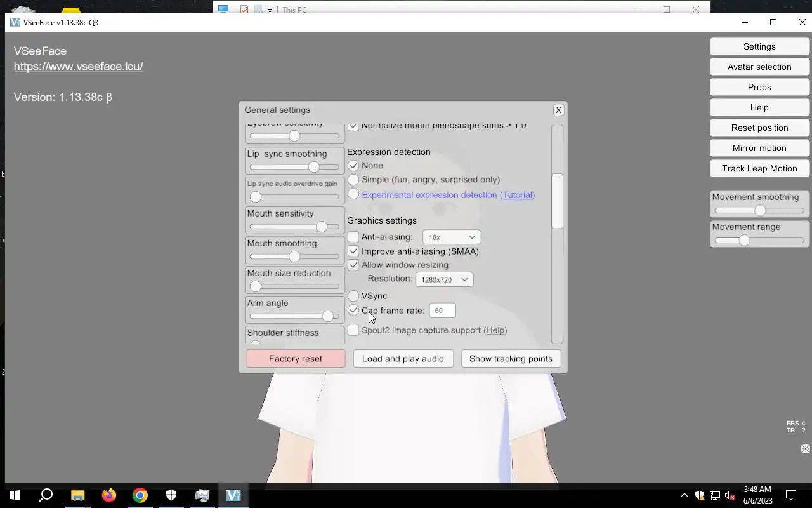
Task: Open the network tray icon
Action: pyautogui.click(x=715, y=495)
